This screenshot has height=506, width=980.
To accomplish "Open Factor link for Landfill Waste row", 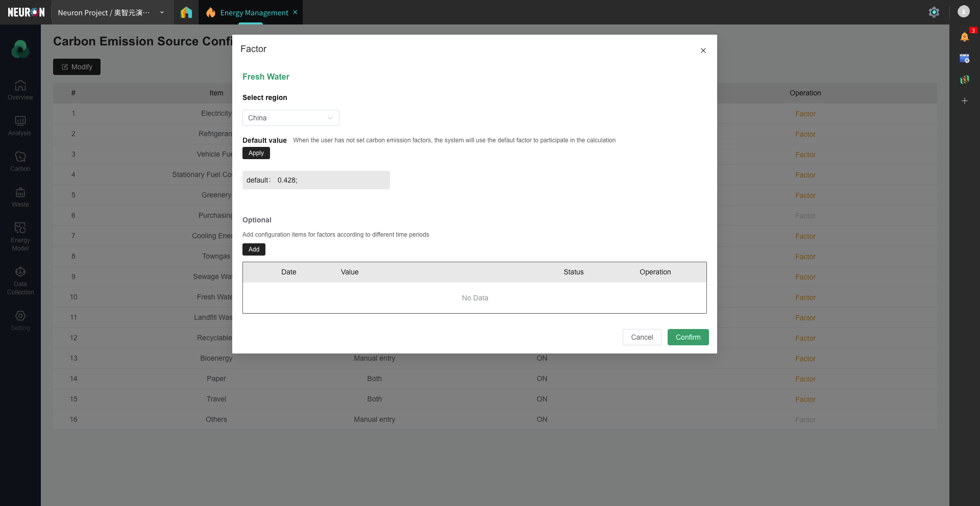I will [805, 318].
